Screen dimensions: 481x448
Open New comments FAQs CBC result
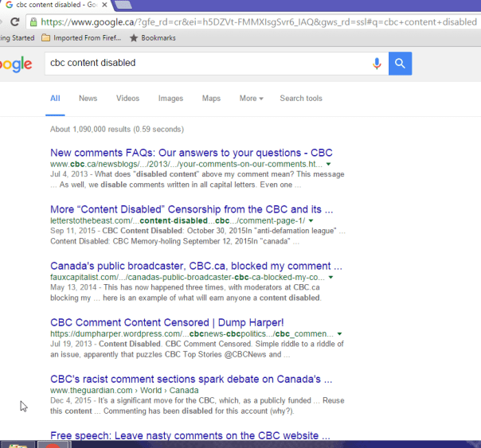191,152
